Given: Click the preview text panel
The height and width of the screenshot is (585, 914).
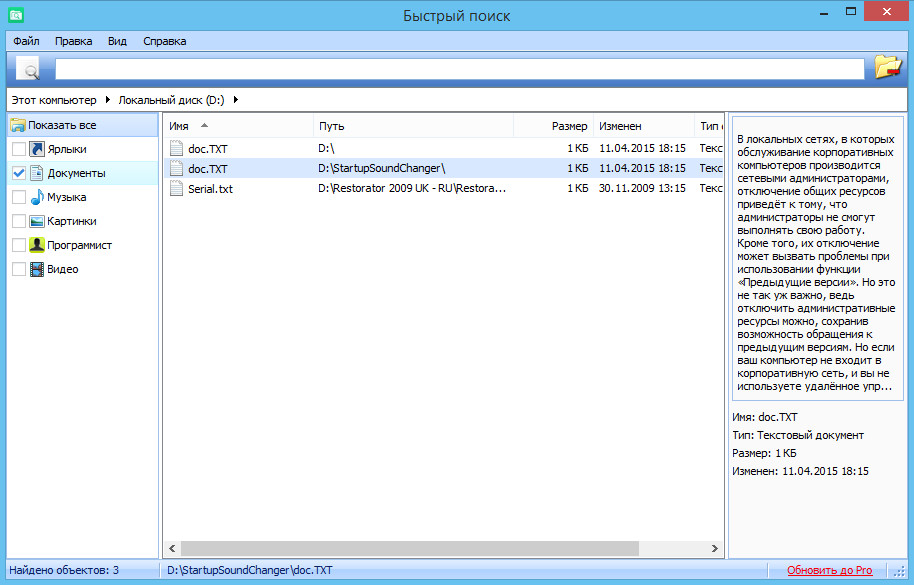Looking at the screenshot, I should point(817,259).
